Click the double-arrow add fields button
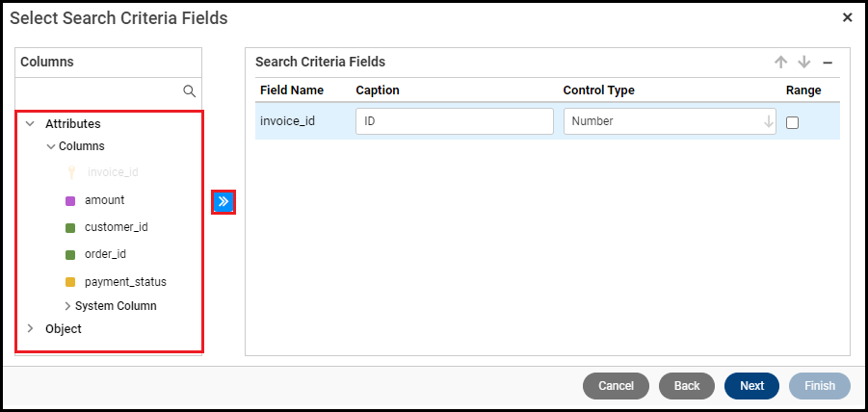 point(224,201)
